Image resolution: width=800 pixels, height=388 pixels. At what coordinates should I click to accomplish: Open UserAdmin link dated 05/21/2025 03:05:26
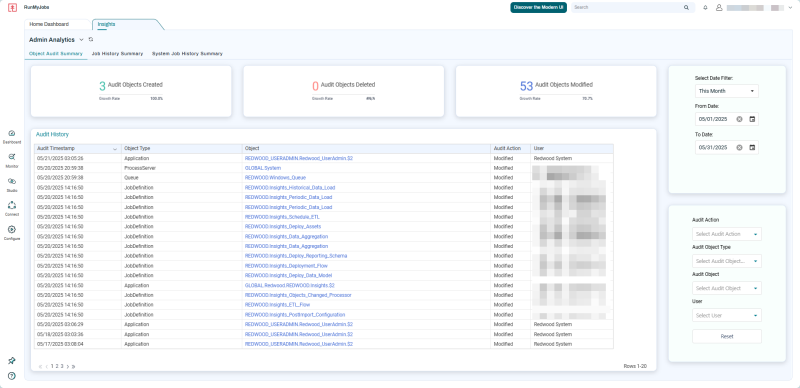299,158
